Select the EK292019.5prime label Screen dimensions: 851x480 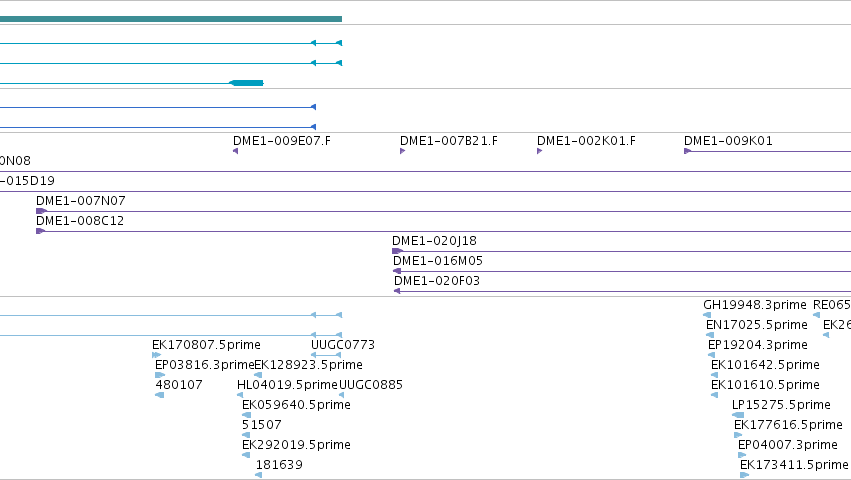tap(296, 445)
